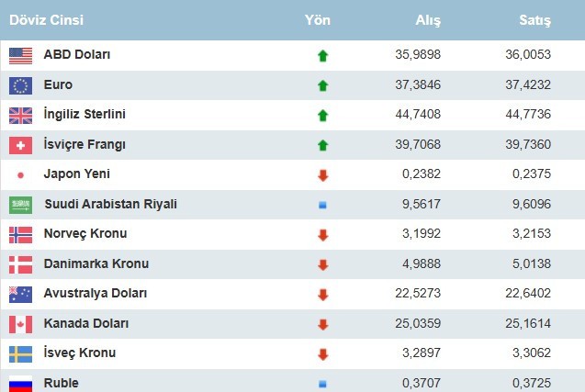Screen dimensions: 585x392
Task: Select the İsviçre Frangı currency name
Action: (x=84, y=144)
